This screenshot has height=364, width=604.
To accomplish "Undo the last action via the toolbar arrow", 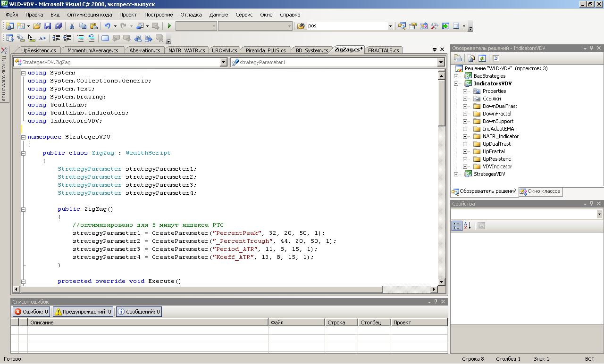I will click(x=108, y=26).
